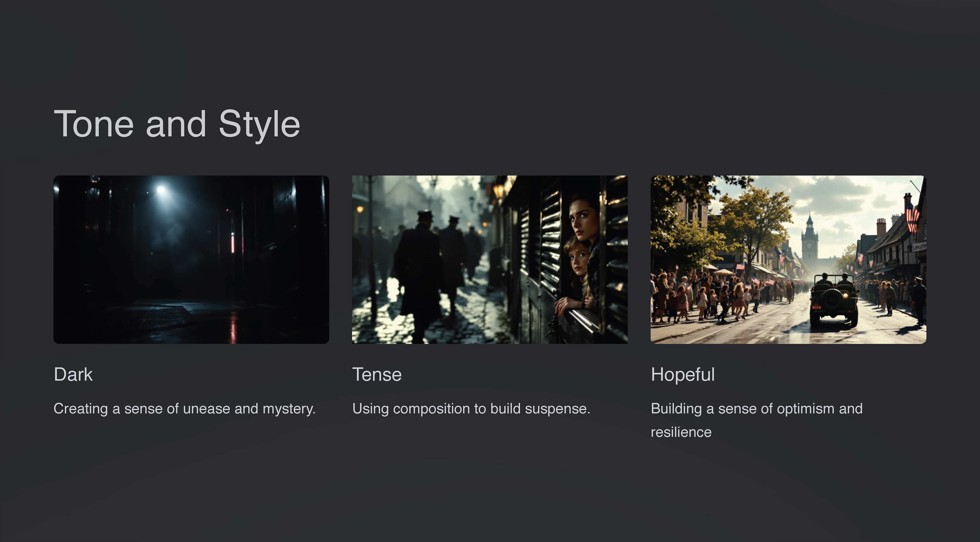Click the 'Tense' heading
Screen dimensions: 980x542
(377, 374)
